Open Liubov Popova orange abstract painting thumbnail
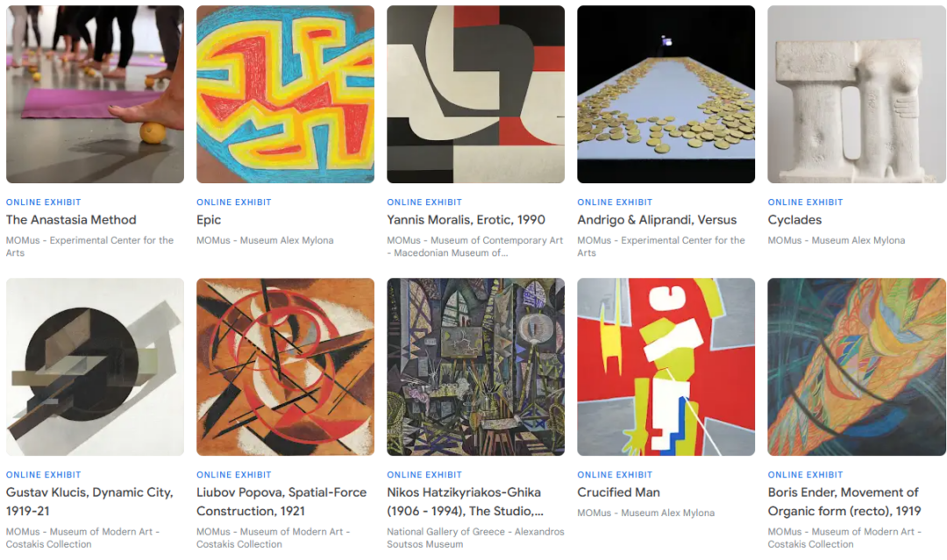 coord(285,367)
